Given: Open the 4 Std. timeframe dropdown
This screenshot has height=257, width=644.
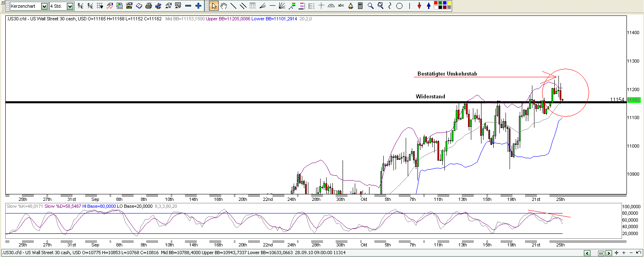Looking at the screenshot, I should (70, 6).
